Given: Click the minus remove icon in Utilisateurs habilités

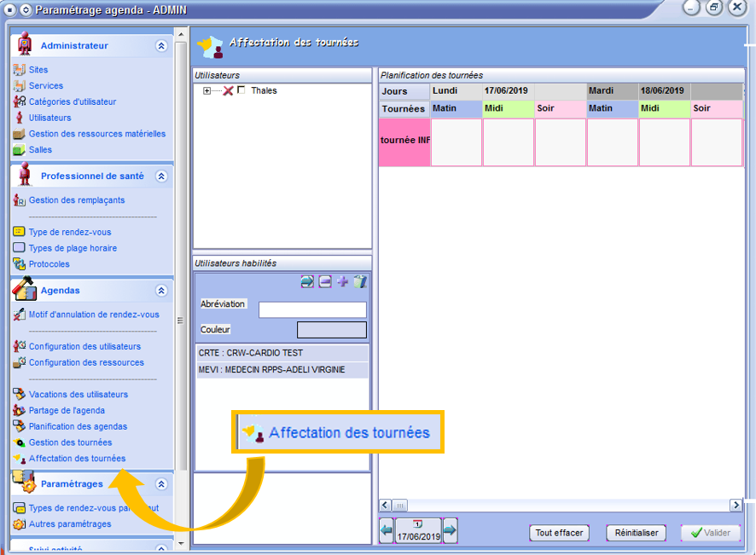Looking at the screenshot, I should click(325, 282).
